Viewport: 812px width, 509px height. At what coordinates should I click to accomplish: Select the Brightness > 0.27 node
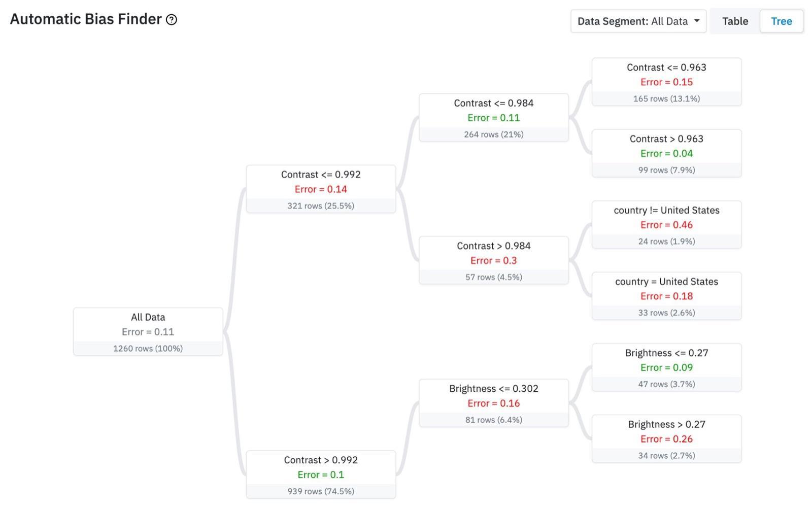click(666, 439)
